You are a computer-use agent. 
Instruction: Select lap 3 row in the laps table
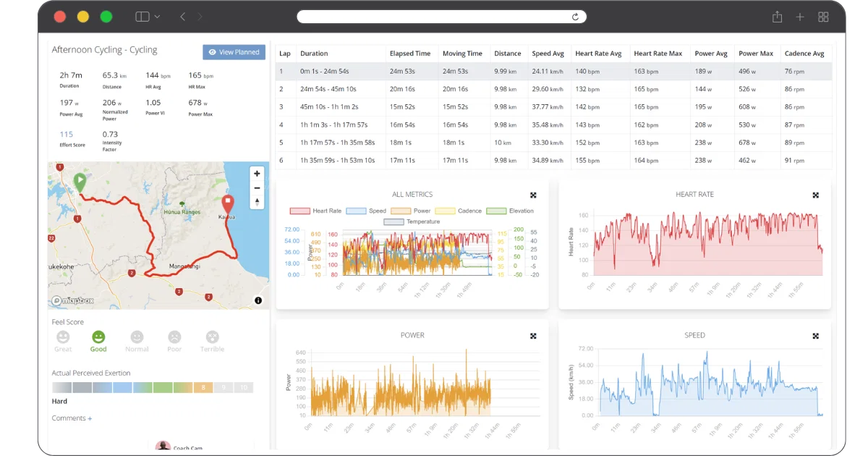554,107
